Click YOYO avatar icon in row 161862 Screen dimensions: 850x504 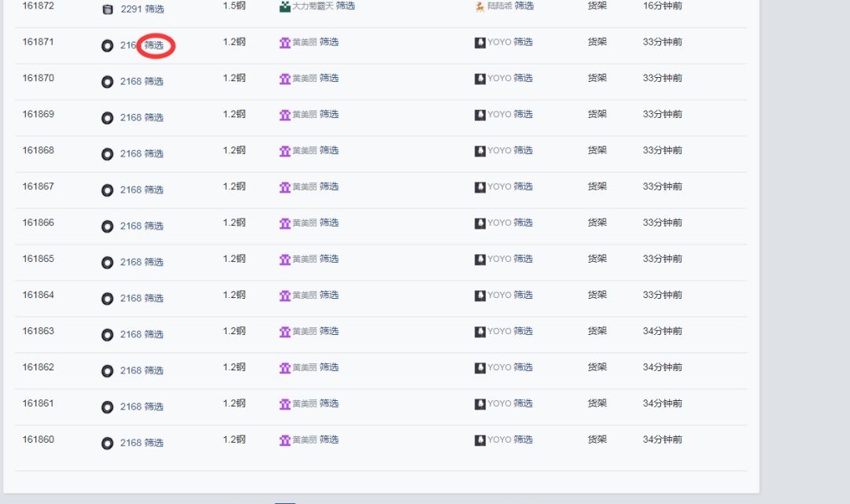[x=480, y=368]
